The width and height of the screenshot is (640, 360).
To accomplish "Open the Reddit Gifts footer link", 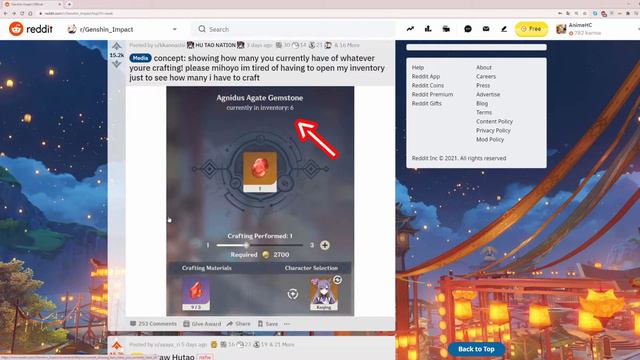I will (x=427, y=103).
